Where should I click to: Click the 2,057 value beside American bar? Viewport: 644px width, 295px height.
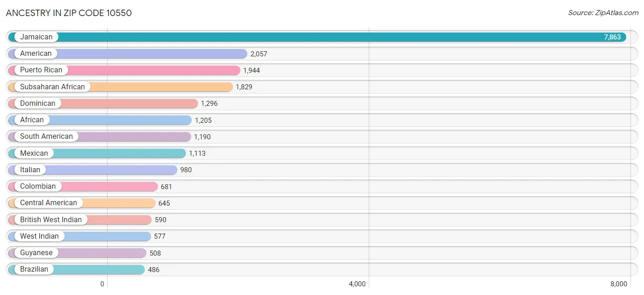click(x=258, y=54)
